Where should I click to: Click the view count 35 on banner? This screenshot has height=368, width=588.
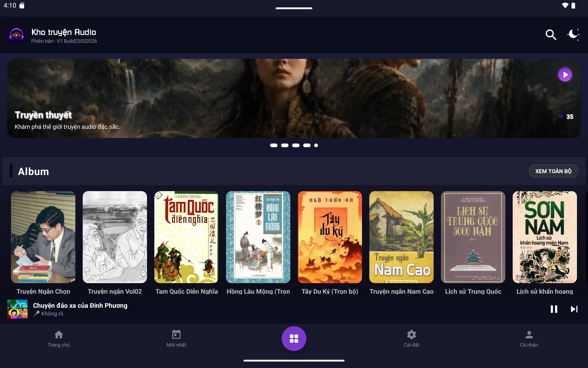pos(570,117)
